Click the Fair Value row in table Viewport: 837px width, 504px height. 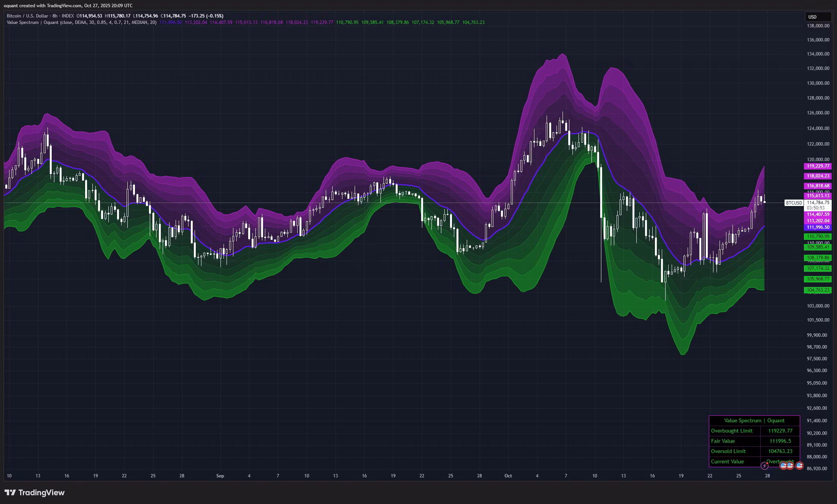(723, 441)
